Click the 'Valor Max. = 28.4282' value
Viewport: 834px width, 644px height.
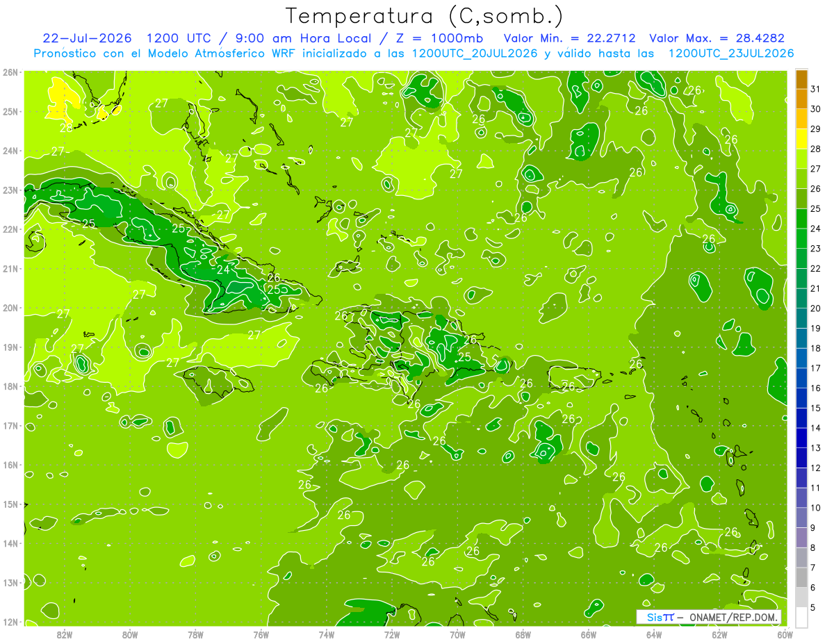(717, 38)
